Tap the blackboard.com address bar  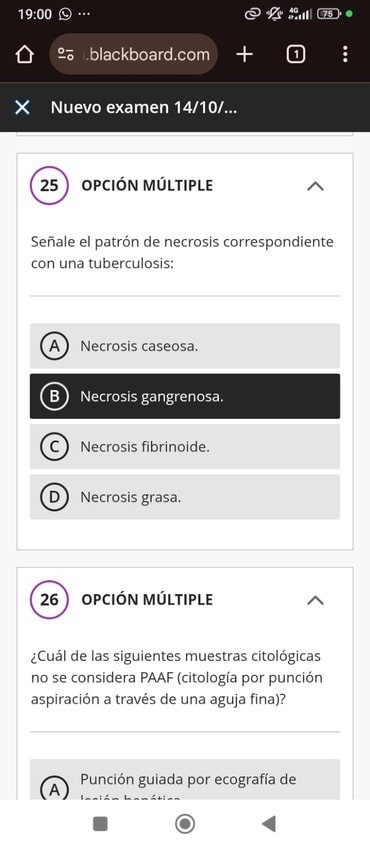tap(134, 54)
